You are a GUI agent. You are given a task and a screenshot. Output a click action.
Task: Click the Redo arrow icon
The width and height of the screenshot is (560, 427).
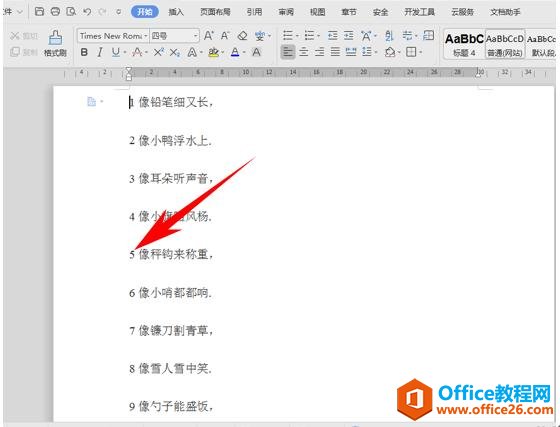pyautogui.click(x=102, y=12)
